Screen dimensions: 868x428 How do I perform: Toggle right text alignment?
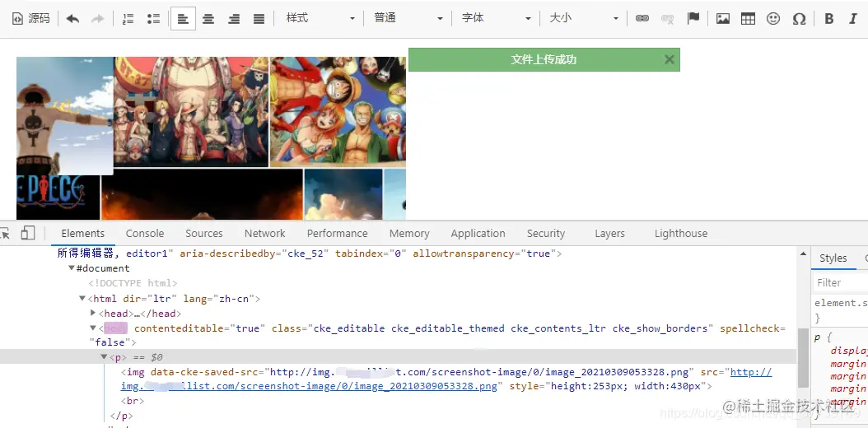234,18
